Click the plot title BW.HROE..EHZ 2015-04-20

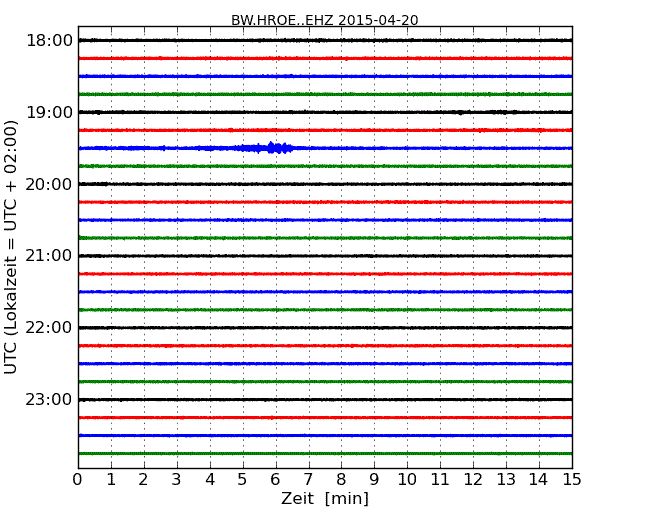coord(325,20)
